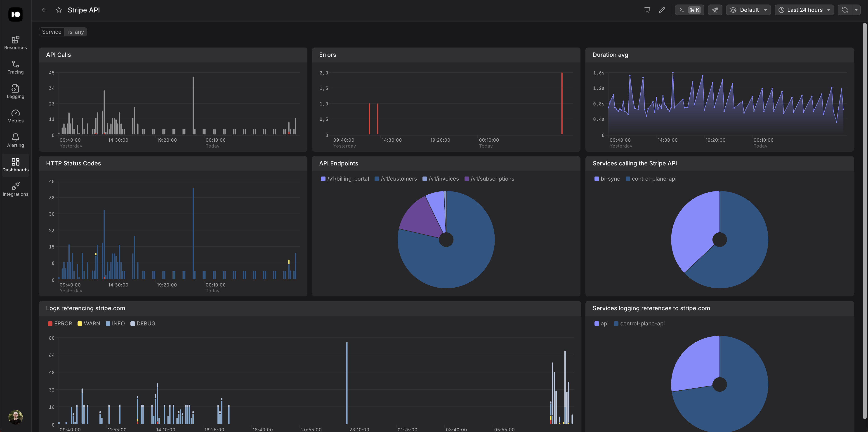Image resolution: width=868 pixels, height=432 pixels.
Task: Open the Default layer selector dropdown
Action: (748, 10)
